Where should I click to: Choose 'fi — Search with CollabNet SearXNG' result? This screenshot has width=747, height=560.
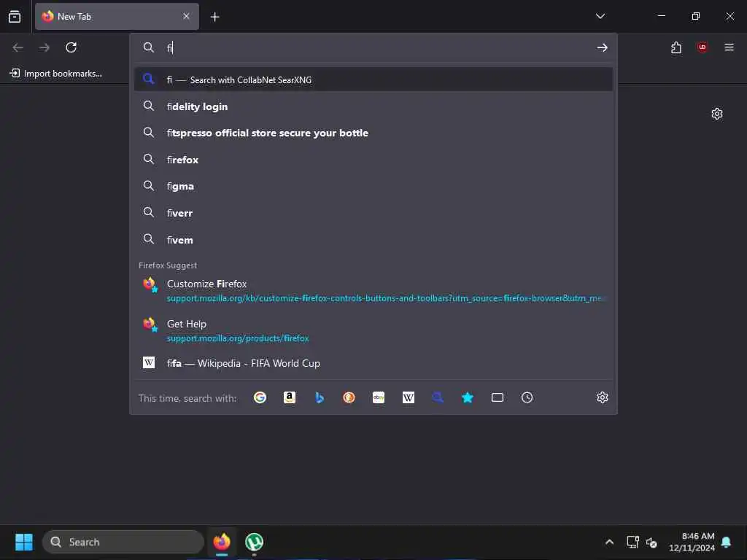point(373,79)
